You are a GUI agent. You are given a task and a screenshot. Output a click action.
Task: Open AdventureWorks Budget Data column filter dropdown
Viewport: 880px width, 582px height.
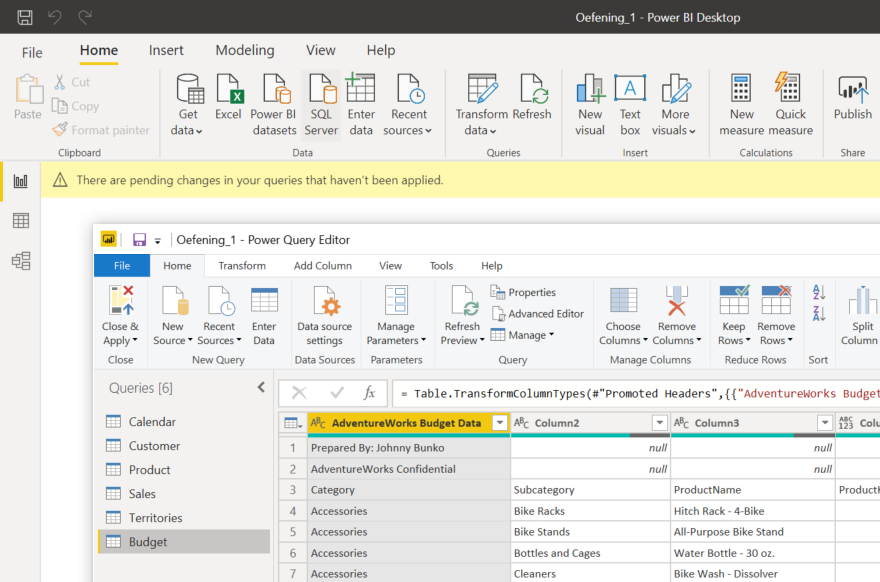click(x=499, y=423)
